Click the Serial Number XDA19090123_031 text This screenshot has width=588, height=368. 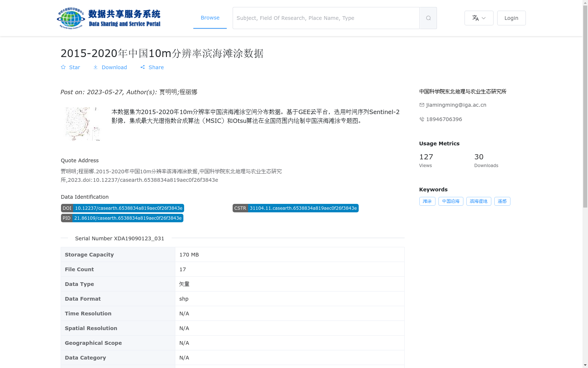tap(119, 238)
